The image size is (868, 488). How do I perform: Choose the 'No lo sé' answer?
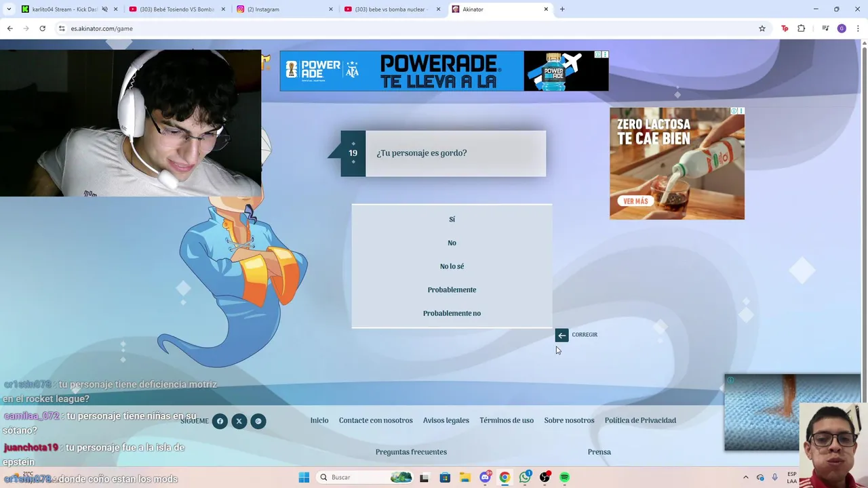click(452, 266)
